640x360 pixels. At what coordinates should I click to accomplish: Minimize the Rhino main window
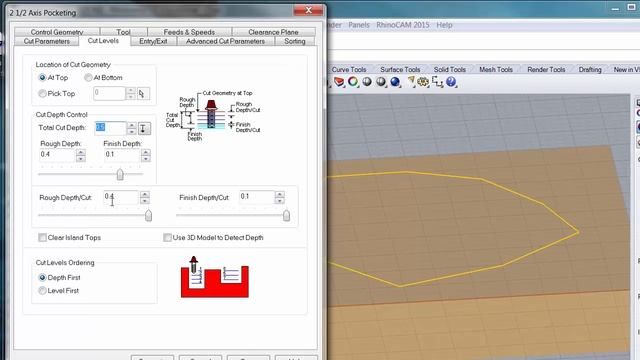(x=616, y=9)
